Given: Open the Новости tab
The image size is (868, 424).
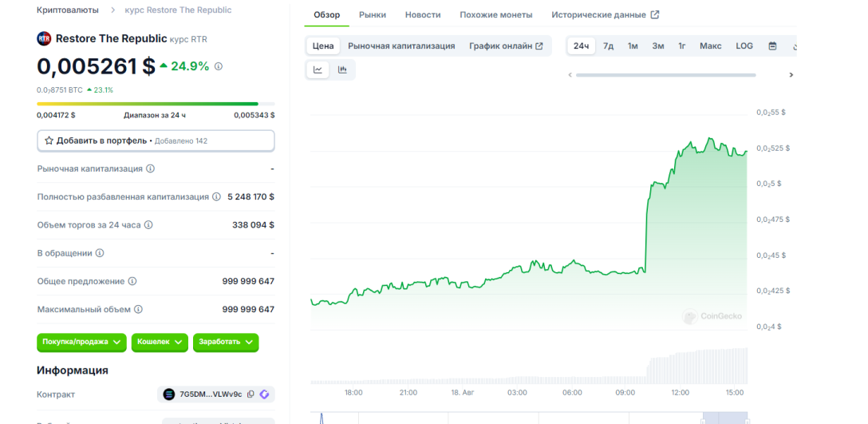Looking at the screenshot, I should click(422, 14).
